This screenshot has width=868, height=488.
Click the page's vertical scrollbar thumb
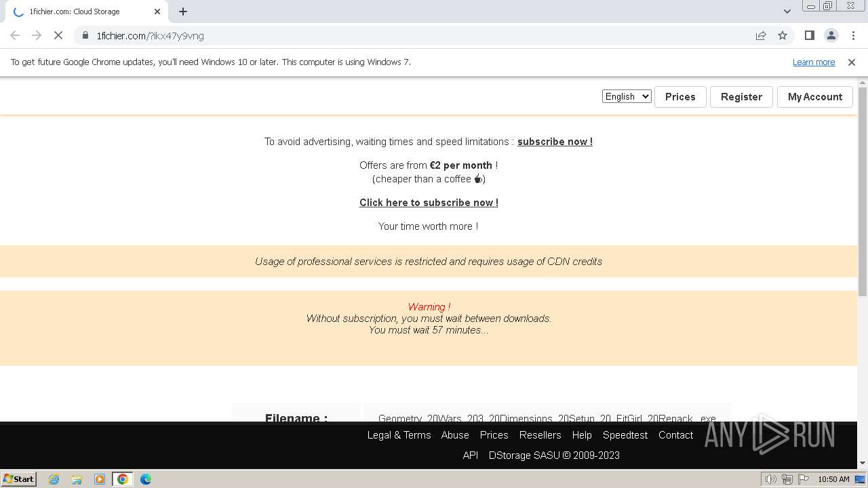tap(863, 192)
